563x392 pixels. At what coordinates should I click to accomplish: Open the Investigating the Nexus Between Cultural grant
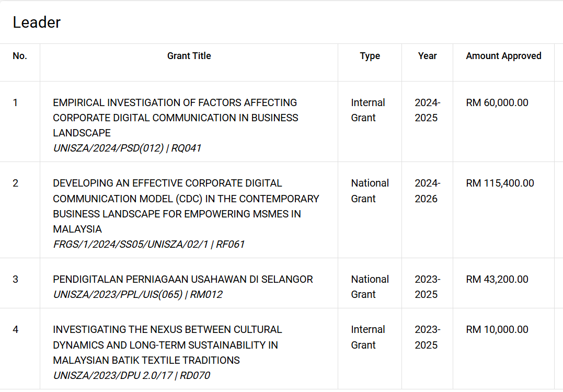[x=167, y=345]
